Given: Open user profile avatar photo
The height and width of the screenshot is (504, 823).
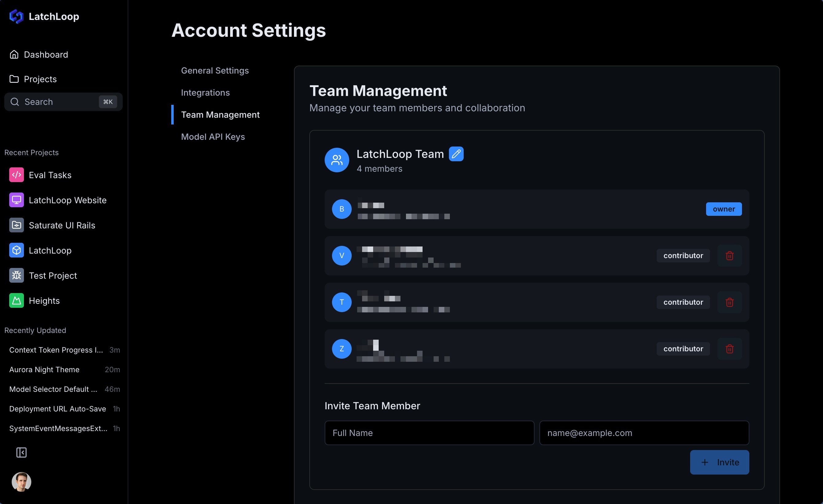Looking at the screenshot, I should 21,482.
